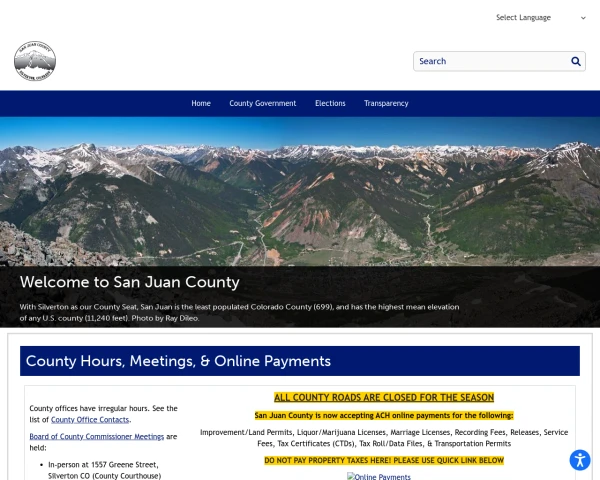The width and height of the screenshot is (600, 480).
Task: Open the Elections menu
Action: click(x=330, y=103)
